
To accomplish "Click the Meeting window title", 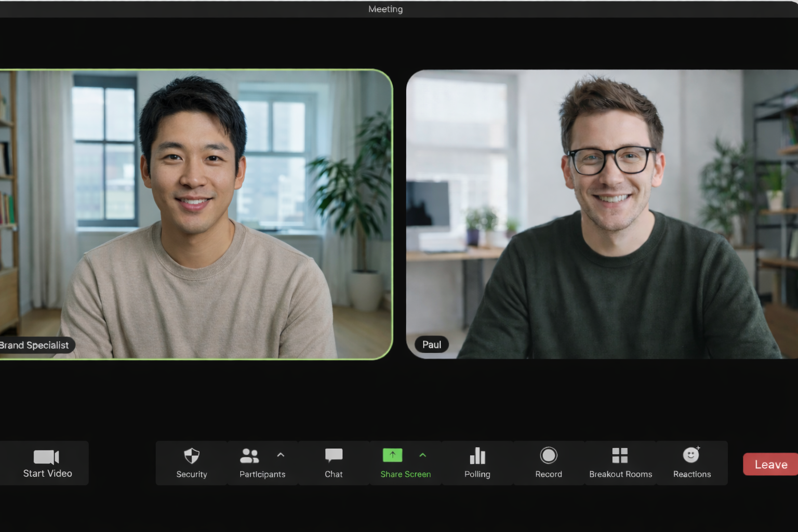I will point(385,9).
